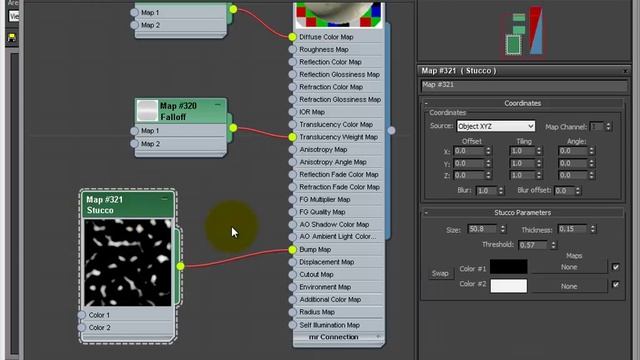Click the Self Illumination Map input socket

tap(292, 325)
